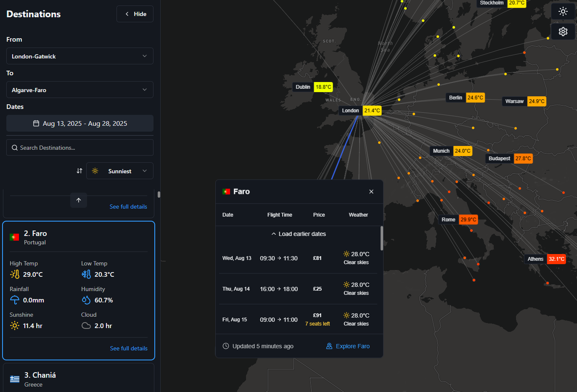Image resolution: width=577 pixels, height=392 pixels.
Task: Click the clock icon beside Updated text
Action: 226,346
